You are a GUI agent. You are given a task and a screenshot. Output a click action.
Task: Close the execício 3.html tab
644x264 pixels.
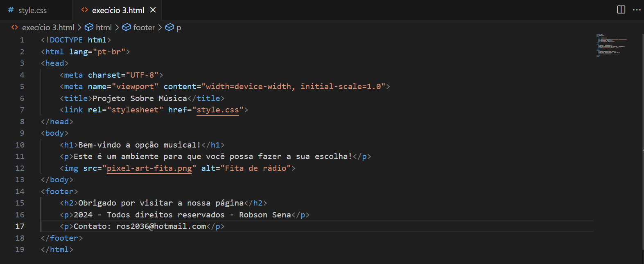(153, 10)
